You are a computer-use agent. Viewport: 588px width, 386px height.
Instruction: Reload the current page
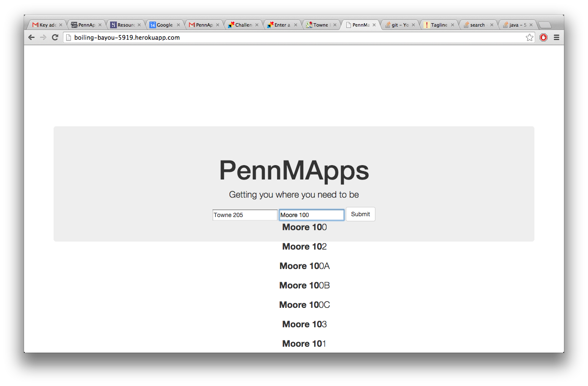(x=55, y=38)
